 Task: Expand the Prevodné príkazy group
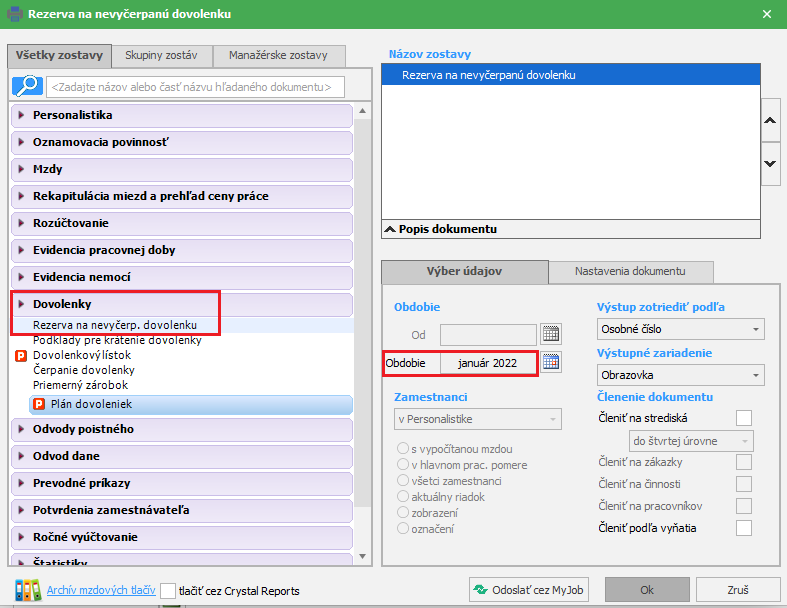click(x=182, y=483)
